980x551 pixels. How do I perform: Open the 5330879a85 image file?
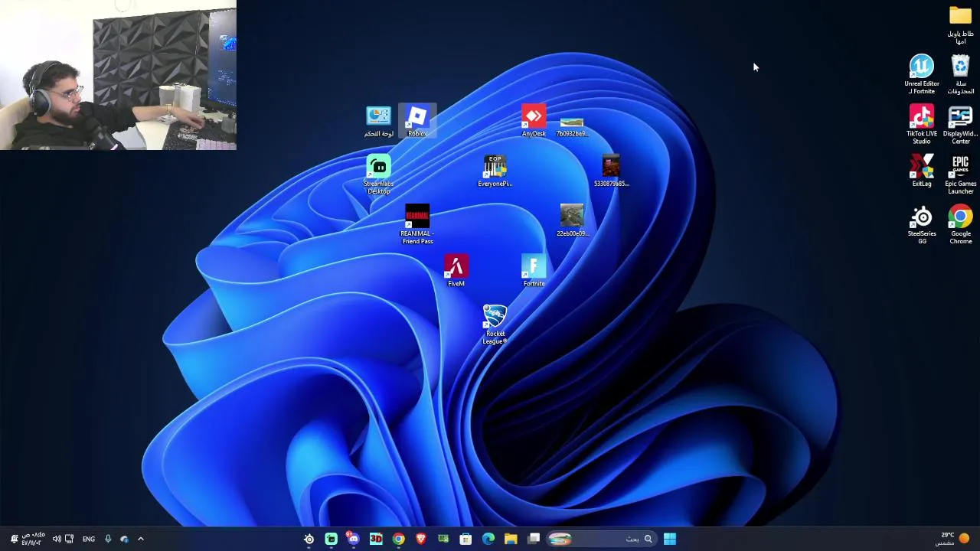point(611,171)
